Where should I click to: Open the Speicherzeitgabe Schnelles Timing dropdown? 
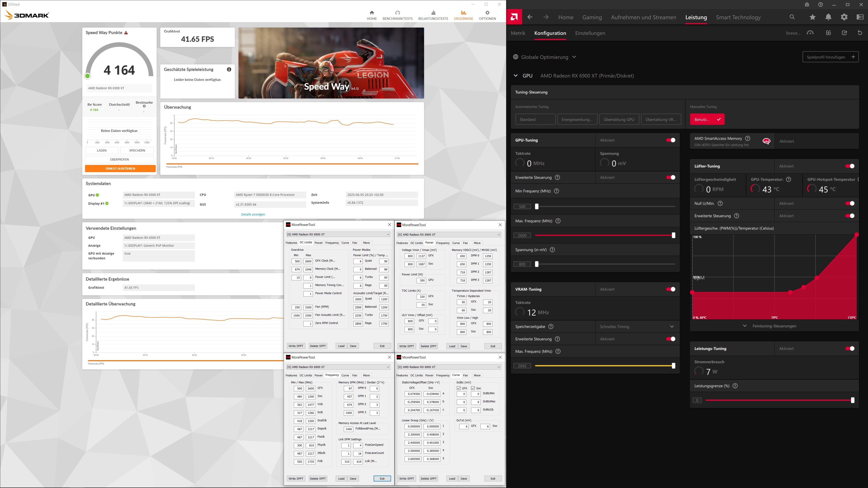coord(637,327)
